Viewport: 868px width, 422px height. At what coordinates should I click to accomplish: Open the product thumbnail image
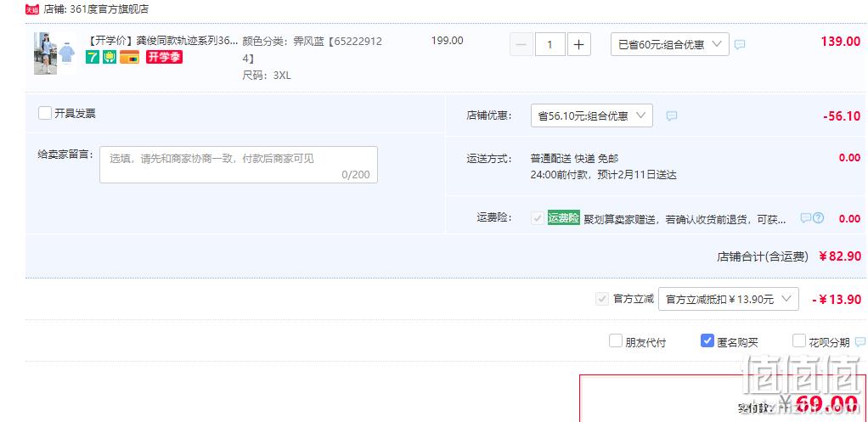54,53
